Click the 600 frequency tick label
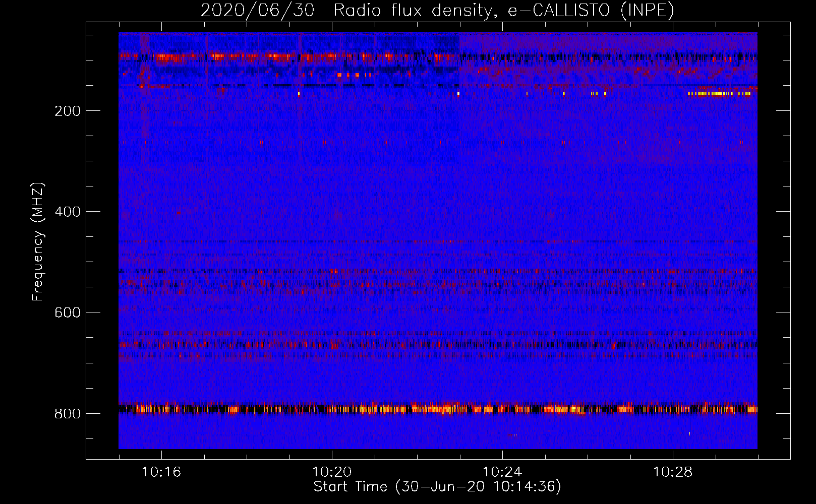The image size is (816, 504). point(68,312)
